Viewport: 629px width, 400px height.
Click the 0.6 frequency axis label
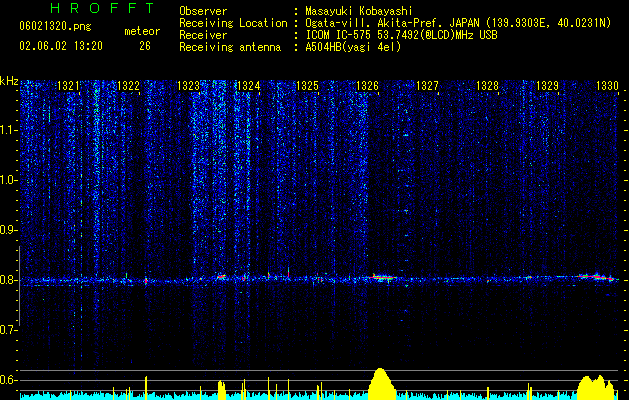click(x=8, y=380)
